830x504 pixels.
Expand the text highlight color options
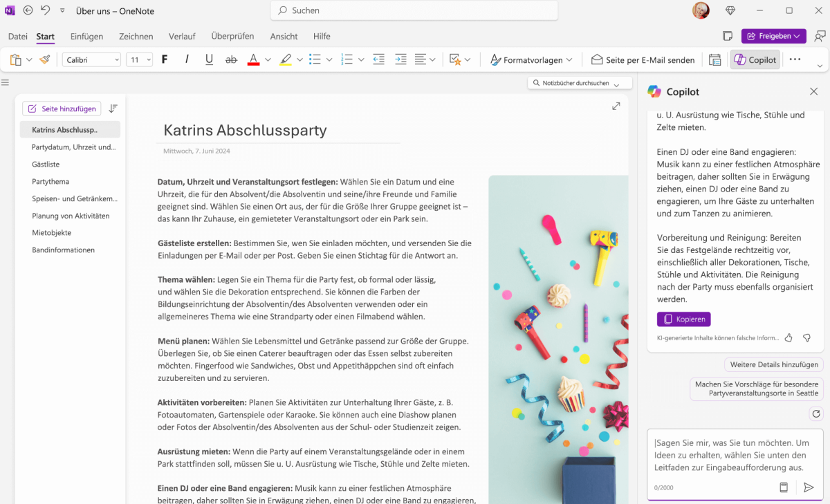[300, 59]
